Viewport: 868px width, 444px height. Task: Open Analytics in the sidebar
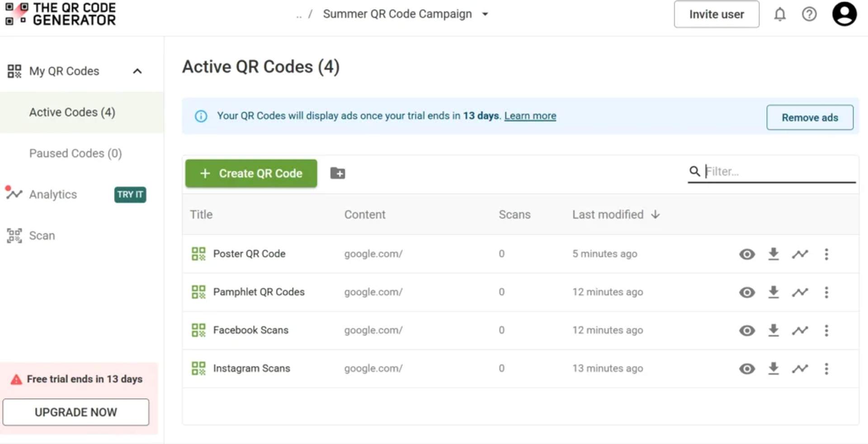(53, 194)
